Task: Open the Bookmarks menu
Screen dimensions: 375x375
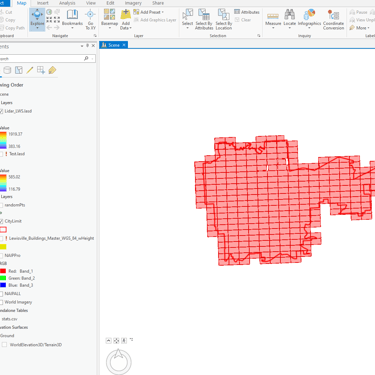Action: click(x=72, y=18)
